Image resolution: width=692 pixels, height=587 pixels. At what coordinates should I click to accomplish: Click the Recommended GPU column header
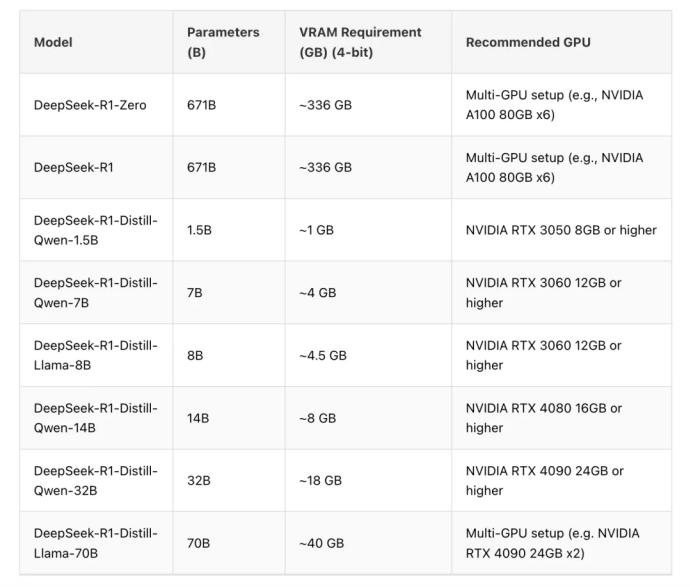click(x=561, y=42)
